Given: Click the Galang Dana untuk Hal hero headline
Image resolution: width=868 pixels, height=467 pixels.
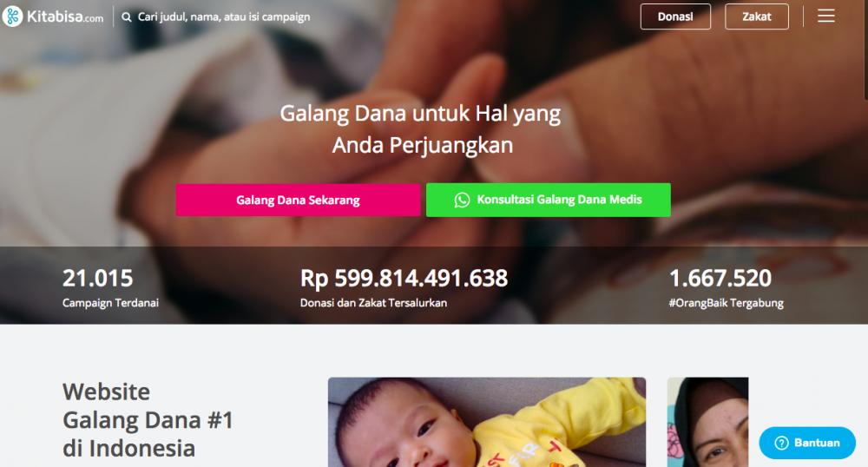Looking at the screenshot, I should point(420,129).
